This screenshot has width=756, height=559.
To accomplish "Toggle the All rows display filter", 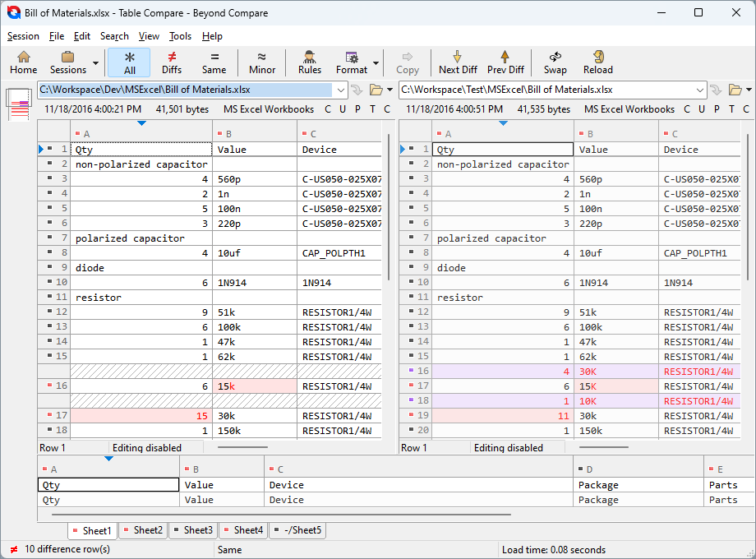I will point(129,62).
